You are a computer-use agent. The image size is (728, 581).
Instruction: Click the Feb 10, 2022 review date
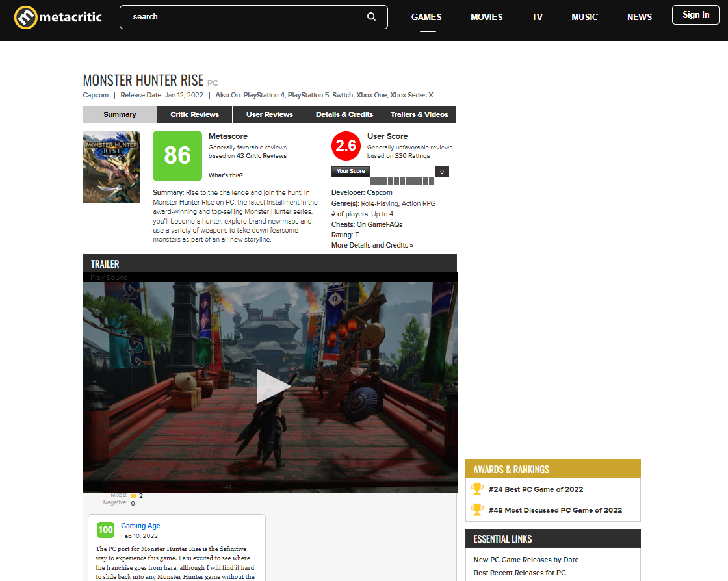click(139, 536)
